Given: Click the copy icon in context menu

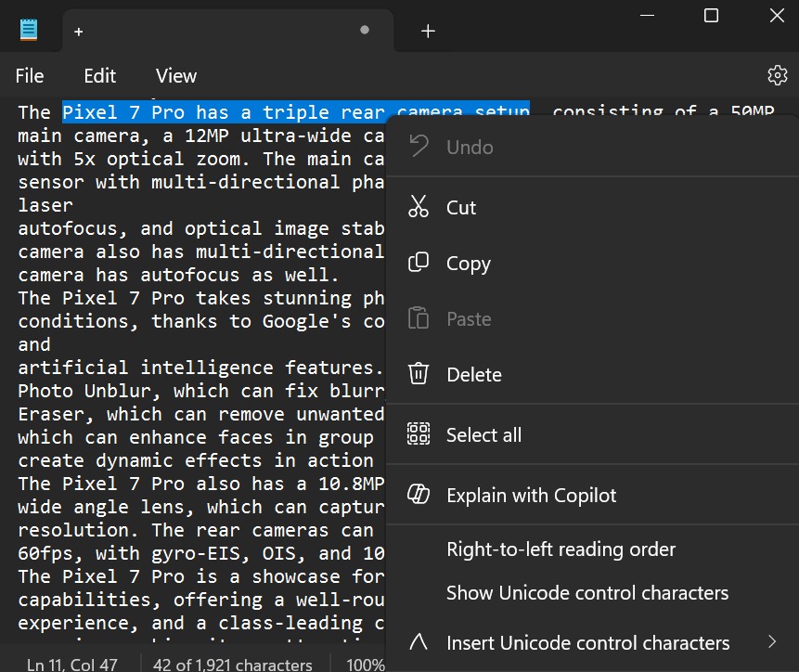Looking at the screenshot, I should click(419, 263).
